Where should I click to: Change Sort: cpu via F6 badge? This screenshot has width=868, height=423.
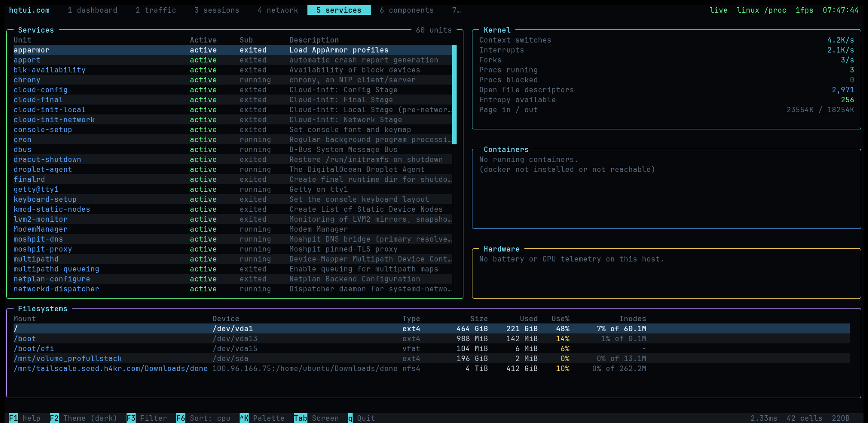point(181,418)
